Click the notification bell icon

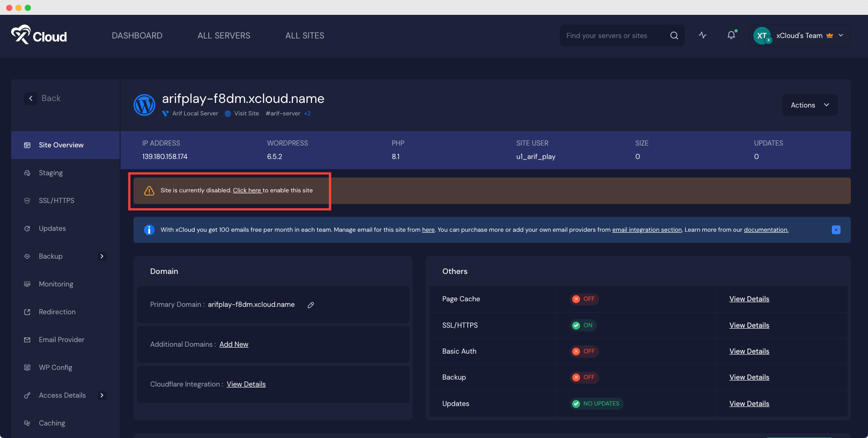(731, 35)
